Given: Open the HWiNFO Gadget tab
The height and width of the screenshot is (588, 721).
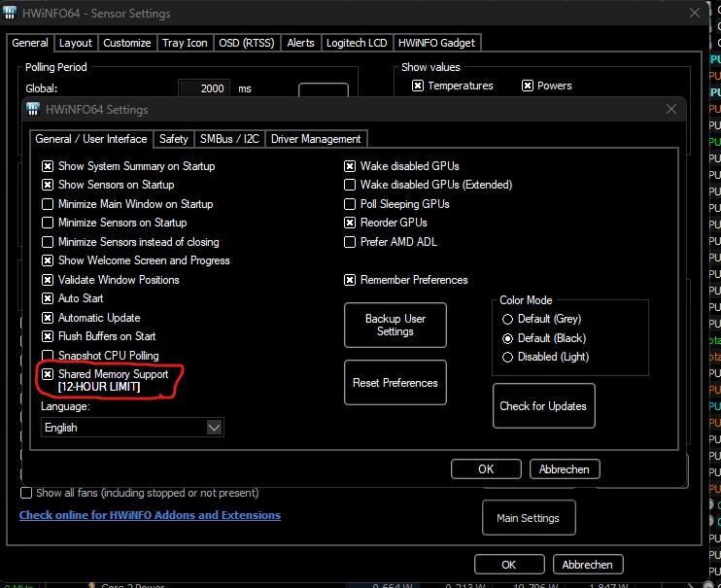Looking at the screenshot, I should (437, 43).
